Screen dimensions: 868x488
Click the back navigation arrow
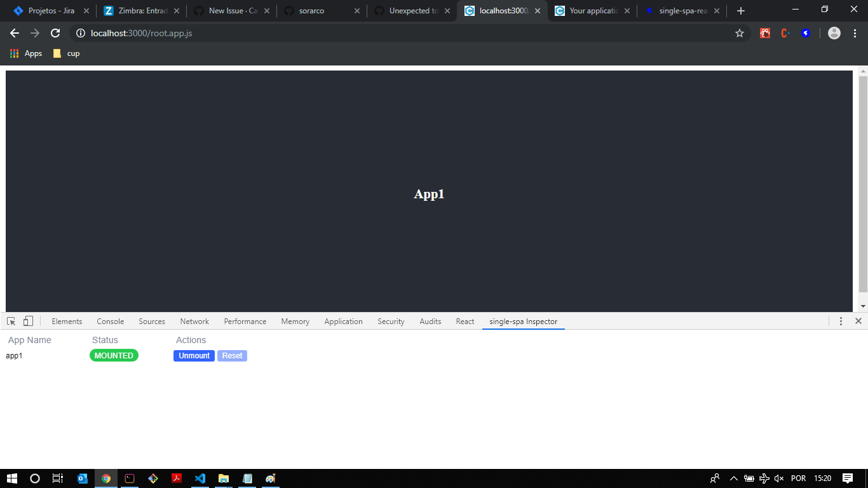pyautogui.click(x=14, y=33)
